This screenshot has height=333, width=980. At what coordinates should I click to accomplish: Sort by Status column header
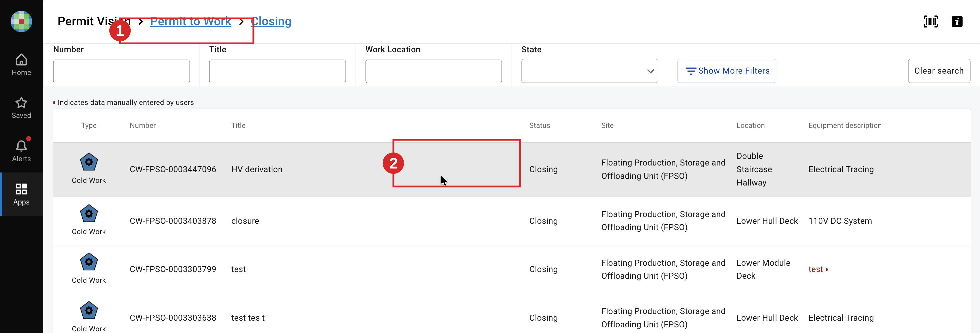[539, 126]
